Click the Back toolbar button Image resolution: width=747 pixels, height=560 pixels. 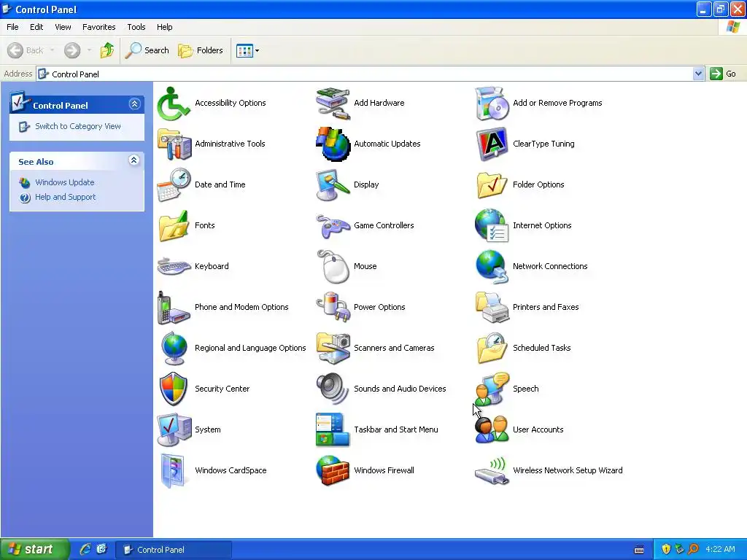[x=26, y=50]
